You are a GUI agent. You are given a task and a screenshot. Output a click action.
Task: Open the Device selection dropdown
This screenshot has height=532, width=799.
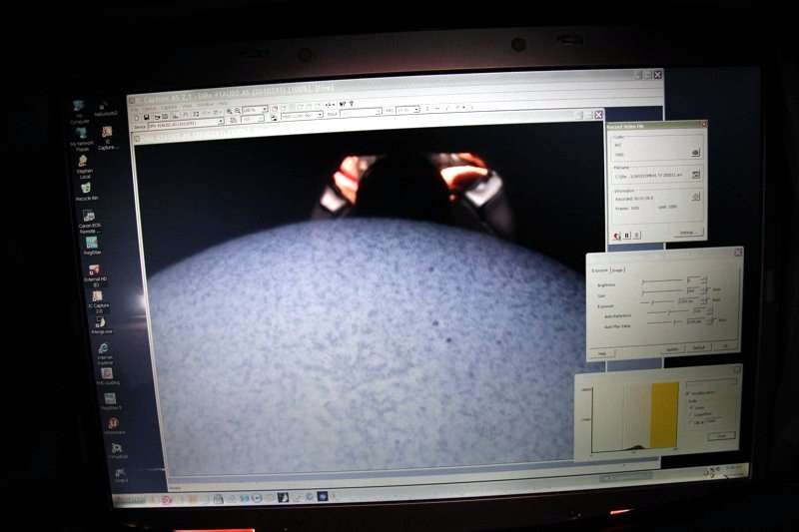coord(220,121)
